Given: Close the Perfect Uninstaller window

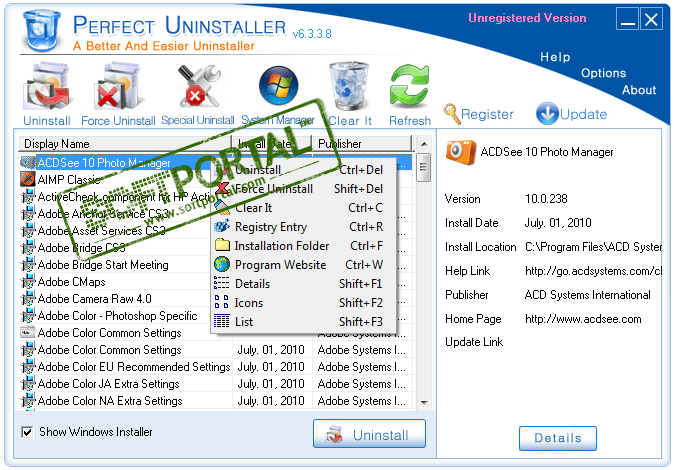Looking at the screenshot, I should click(651, 19).
